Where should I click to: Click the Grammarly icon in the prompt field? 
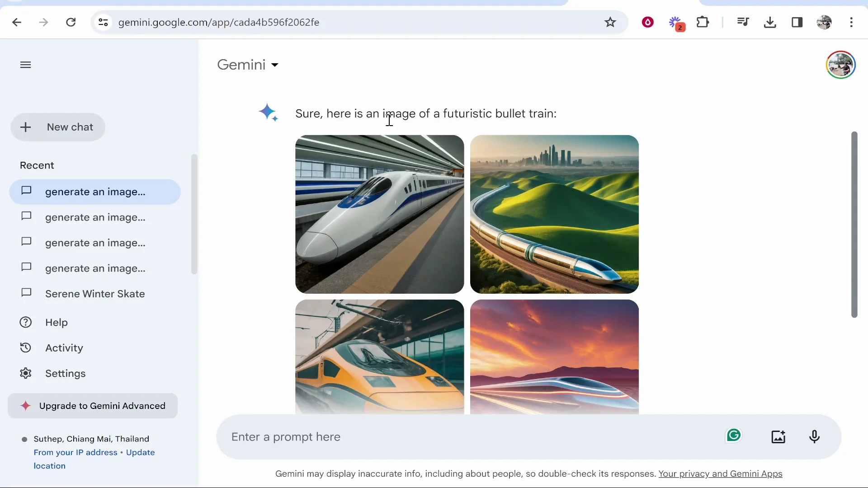[x=733, y=435]
